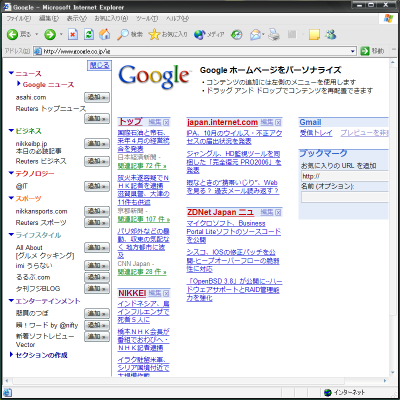The height and width of the screenshot is (400, 400).
Task: Open the 受信トレイ inbox link
Action: (x=316, y=133)
